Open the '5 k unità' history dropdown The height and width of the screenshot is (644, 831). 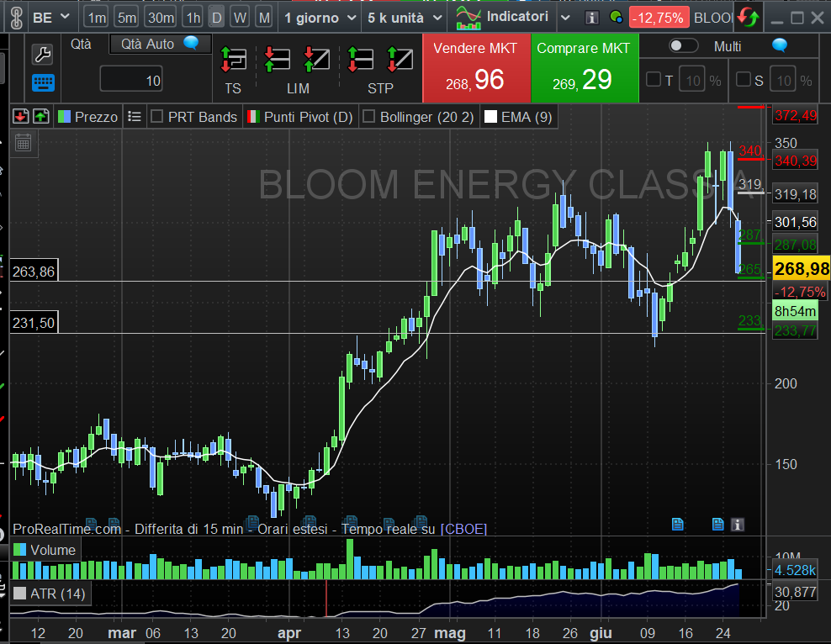[x=405, y=18]
